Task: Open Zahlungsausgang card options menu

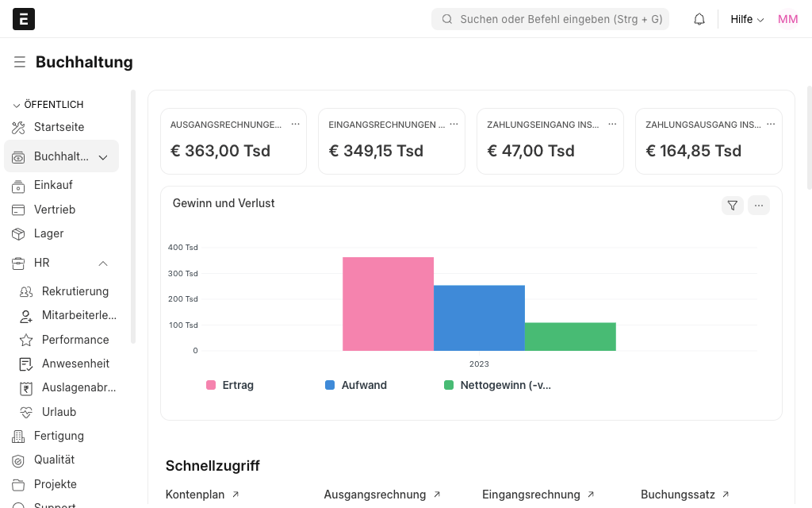Action: 771,124
